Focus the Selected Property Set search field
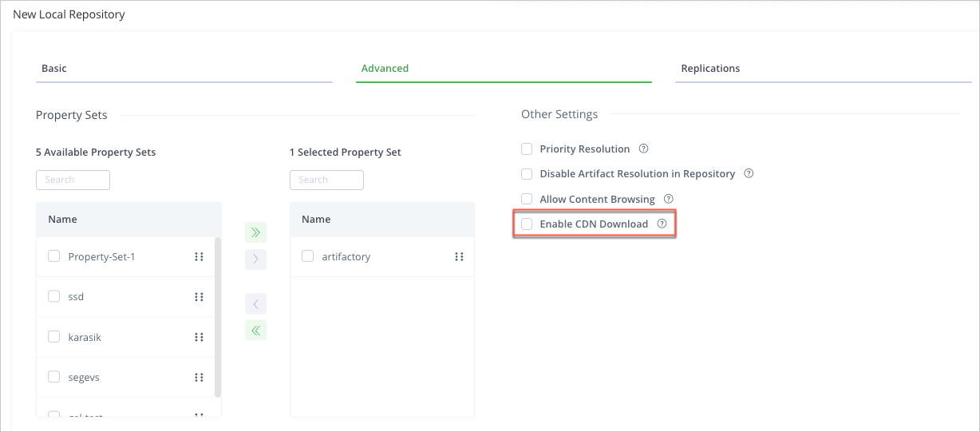This screenshot has width=980, height=432. click(x=326, y=180)
